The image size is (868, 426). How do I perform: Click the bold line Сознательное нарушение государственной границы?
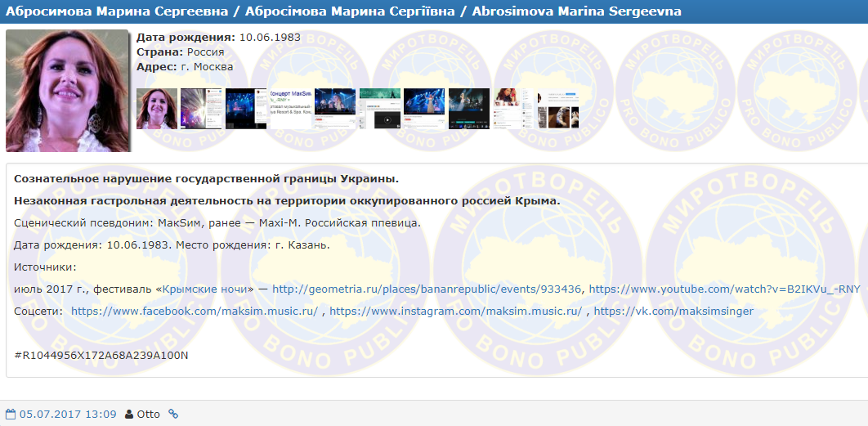point(207,179)
